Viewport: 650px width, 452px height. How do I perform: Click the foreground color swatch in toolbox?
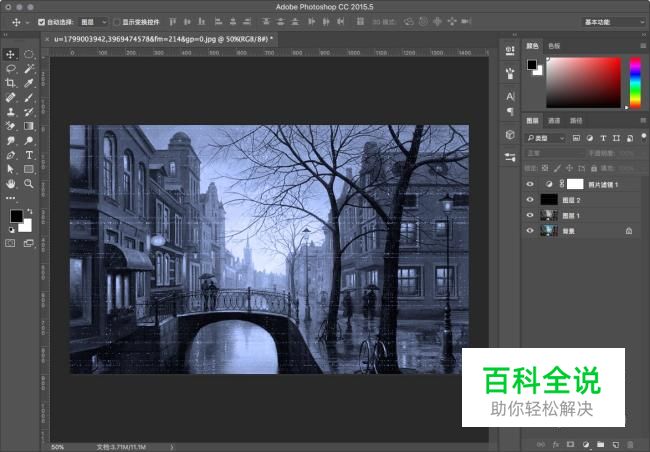click(17, 216)
